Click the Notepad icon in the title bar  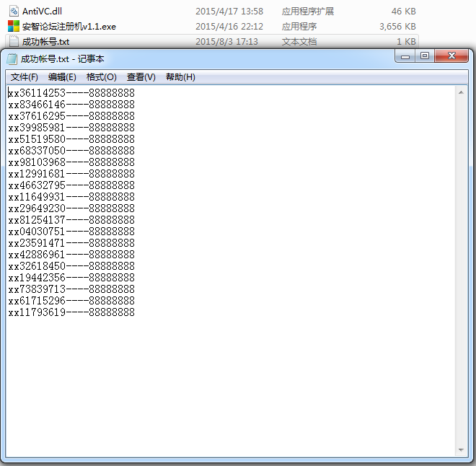[x=12, y=59]
